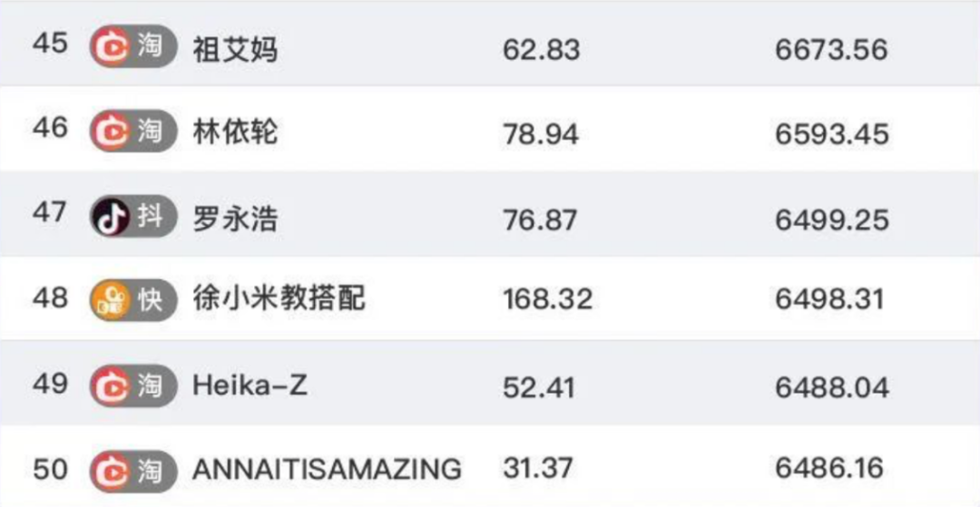This screenshot has width=980, height=507.
Task: Click the value 168.32 in 徐小米 row
Action: pos(547,299)
